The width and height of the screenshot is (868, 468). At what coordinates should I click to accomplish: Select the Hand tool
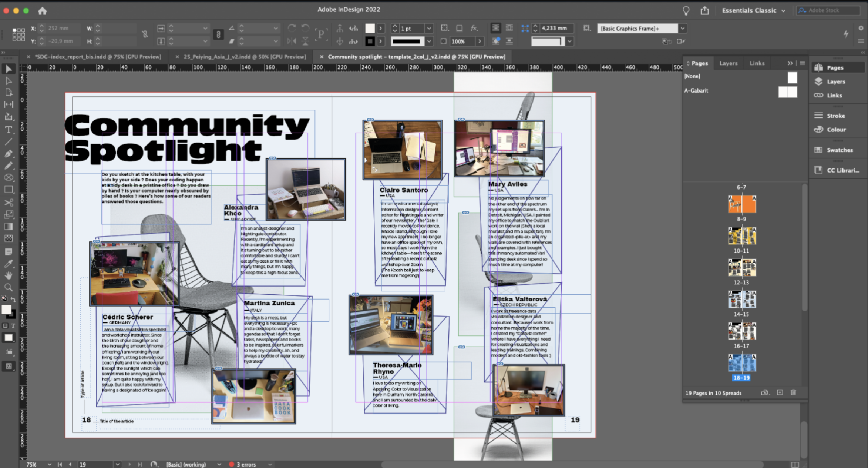8,275
